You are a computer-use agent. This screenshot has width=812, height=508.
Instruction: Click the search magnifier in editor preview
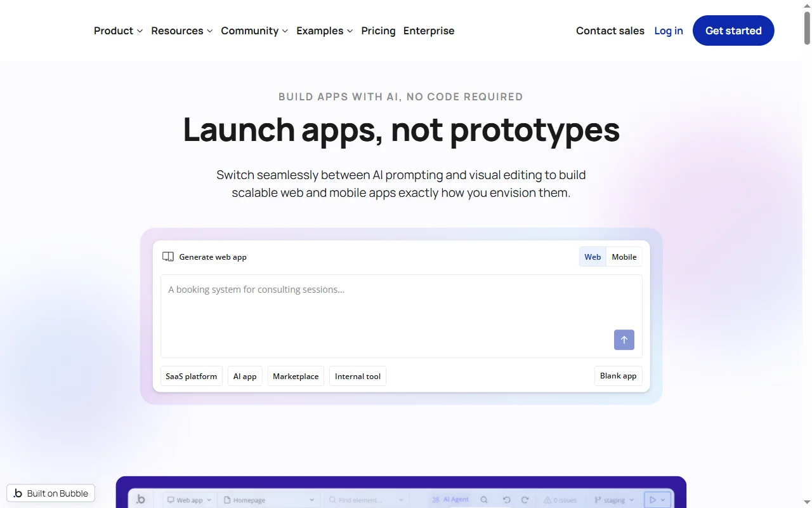[x=484, y=500]
